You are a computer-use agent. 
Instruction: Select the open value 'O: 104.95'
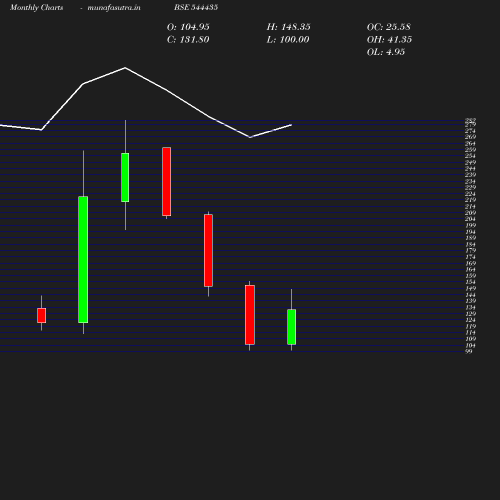pyautogui.click(x=188, y=27)
